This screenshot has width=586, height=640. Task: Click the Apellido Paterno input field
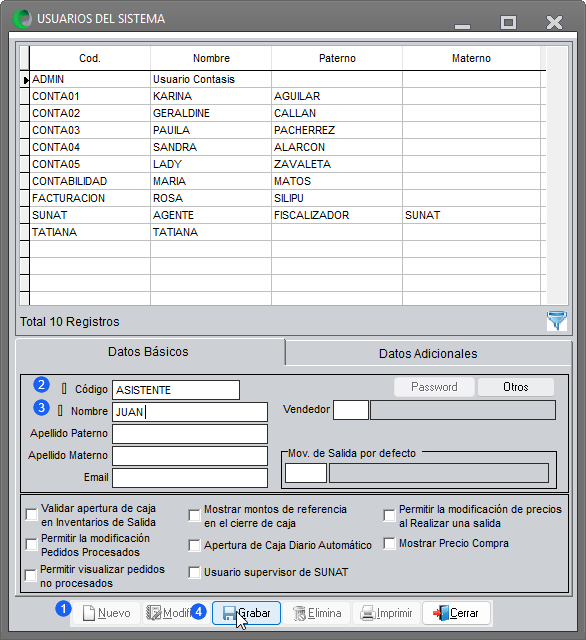(190, 434)
